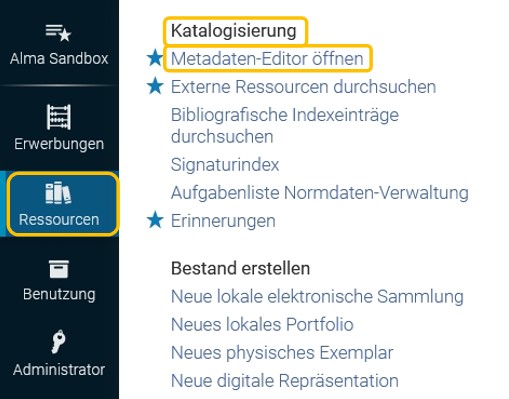Screen dimensions: 509x399
Task: Toggle the favorite star beside Erinnerungen
Action: (x=155, y=220)
